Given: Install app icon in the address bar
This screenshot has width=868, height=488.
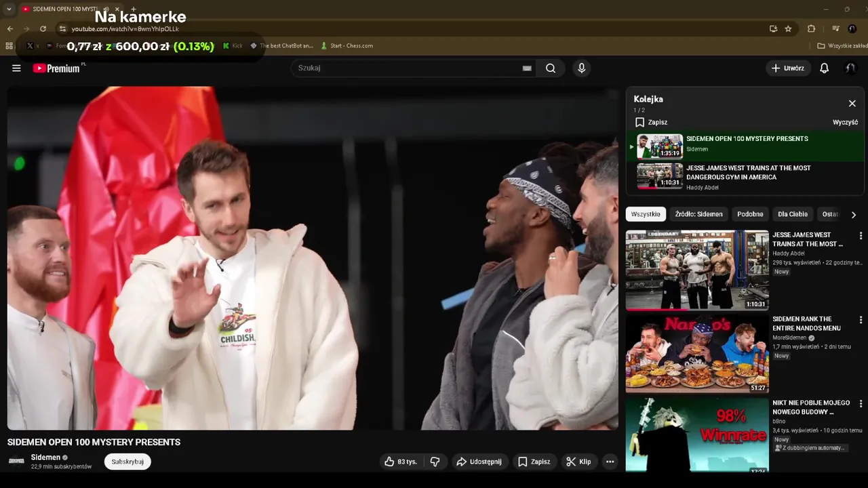Looking at the screenshot, I should pyautogui.click(x=773, y=28).
